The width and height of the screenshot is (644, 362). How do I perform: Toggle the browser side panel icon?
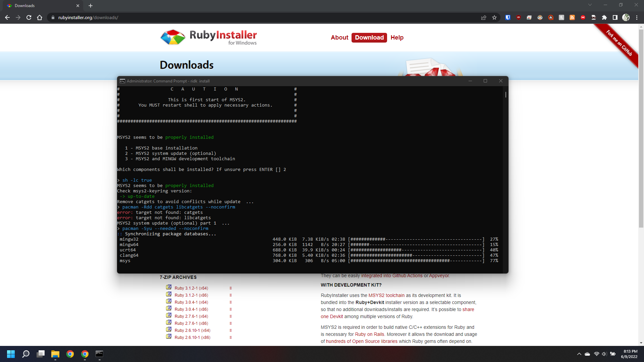click(x=615, y=17)
